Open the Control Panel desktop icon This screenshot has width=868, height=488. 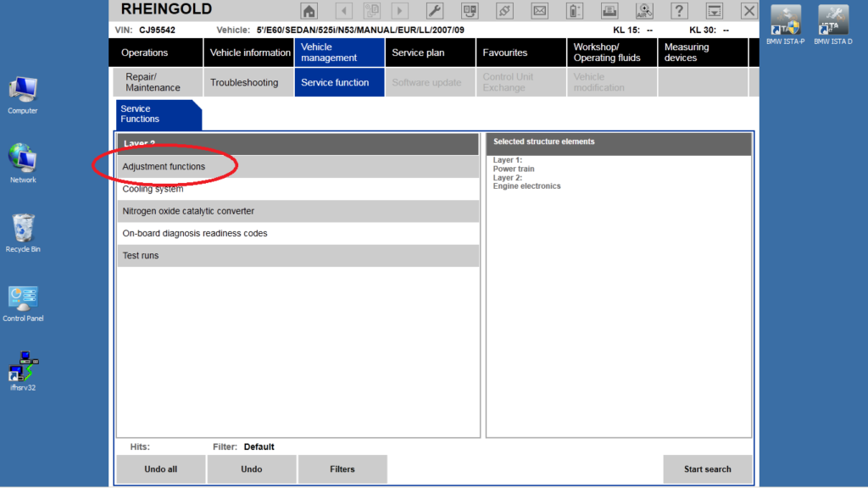pyautogui.click(x=23, y=304)
